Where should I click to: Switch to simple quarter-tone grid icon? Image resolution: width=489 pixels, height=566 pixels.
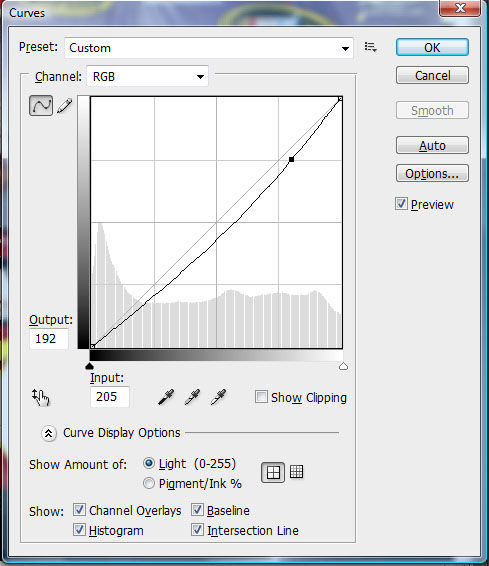click(273, 473)
